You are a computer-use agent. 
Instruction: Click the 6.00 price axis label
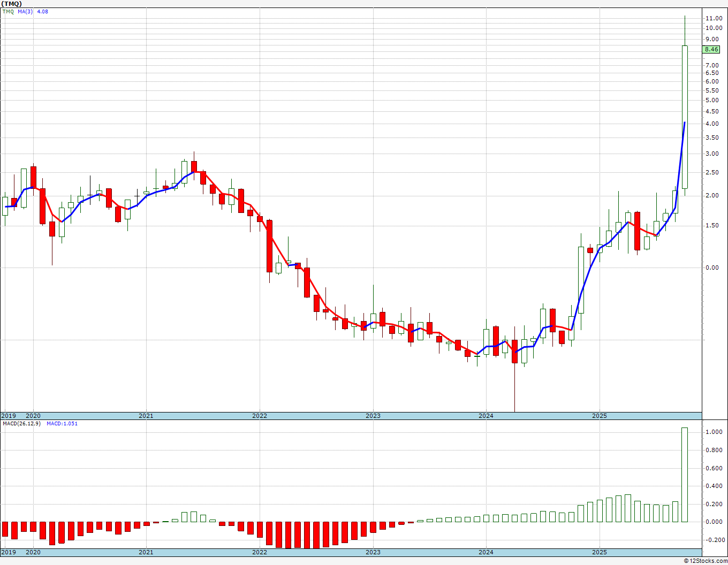tap(712, 81)
